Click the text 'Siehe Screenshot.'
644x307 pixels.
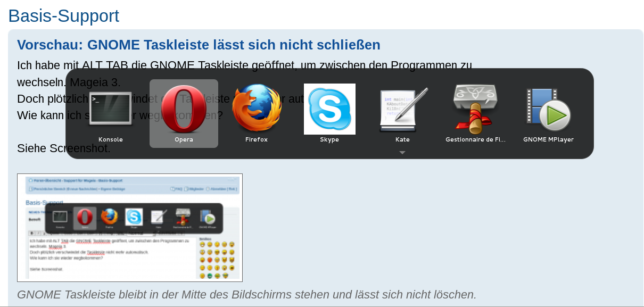(x=64, y=148)
